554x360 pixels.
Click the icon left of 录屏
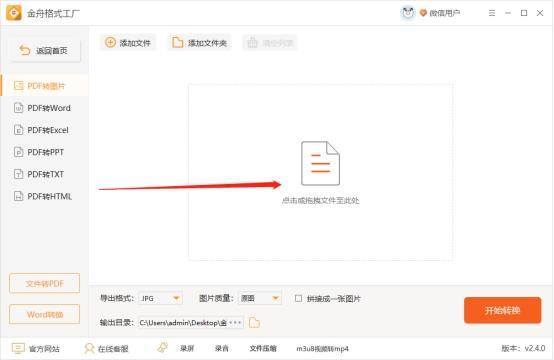(163, 348)
